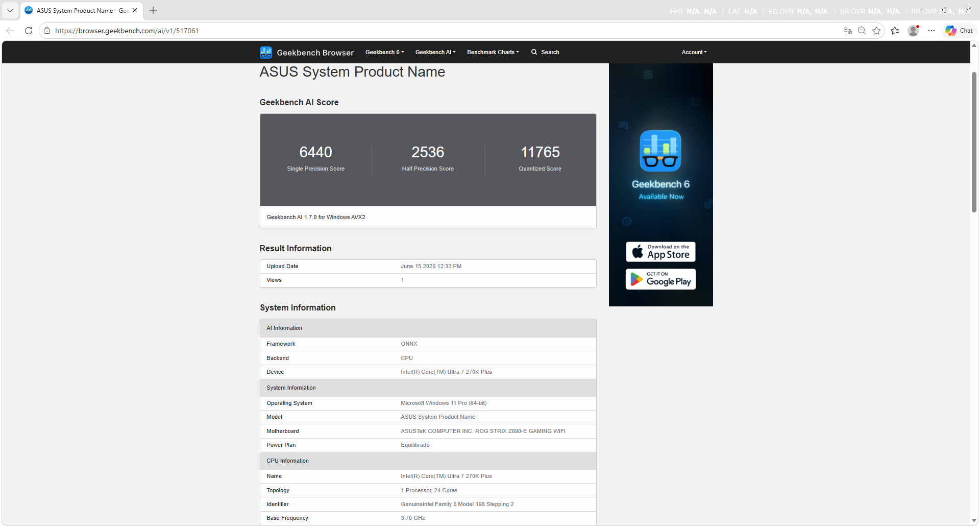
Task: Add this page to favorites star
Action: click(x=876, y=31)
